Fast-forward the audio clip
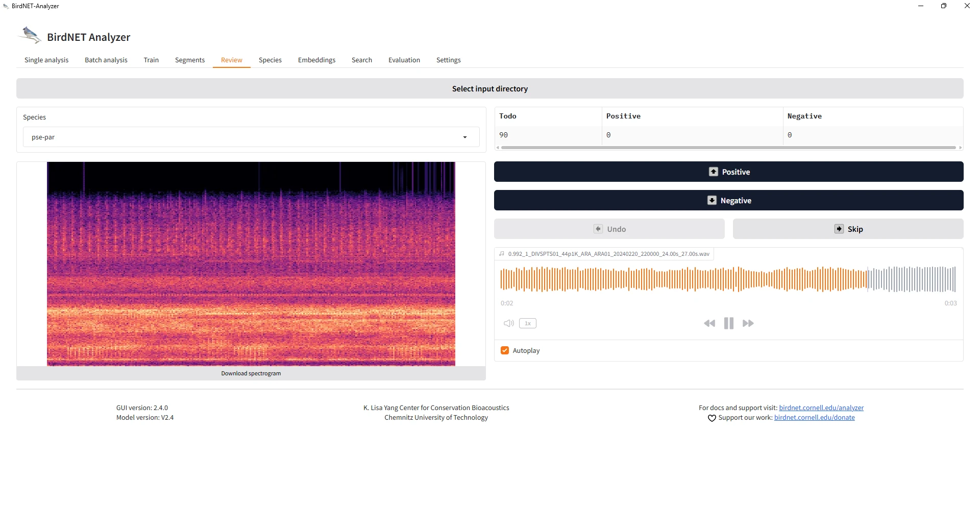The image size is (980, 527). tap(748, 323)
